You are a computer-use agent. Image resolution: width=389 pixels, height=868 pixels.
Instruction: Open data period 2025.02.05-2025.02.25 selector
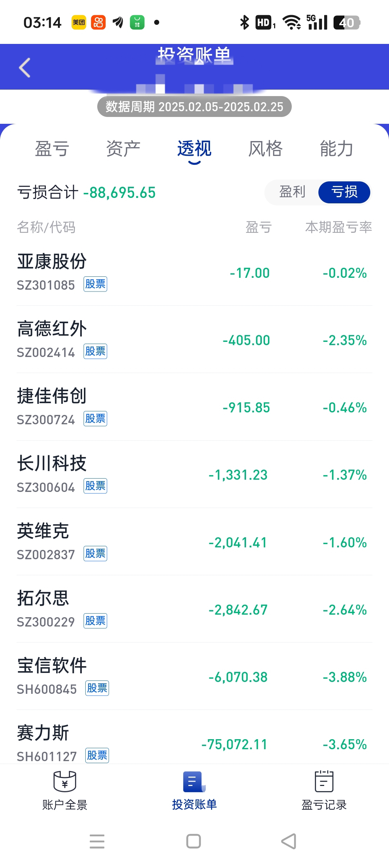pyautogui.click(x=194, y=107)
